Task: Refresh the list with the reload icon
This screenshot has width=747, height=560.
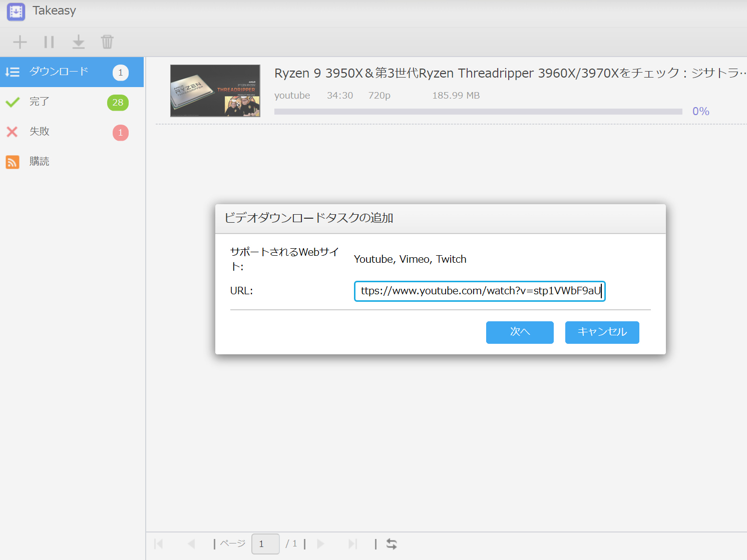Action: click(392, 544)
